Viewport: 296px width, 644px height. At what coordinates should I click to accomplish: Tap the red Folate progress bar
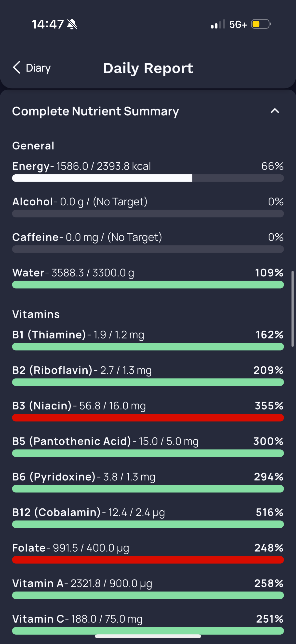coord(148,560)
